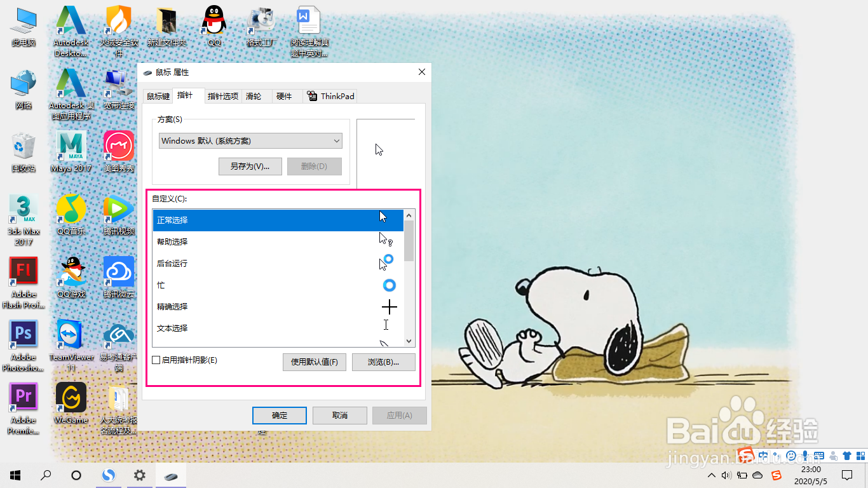Launch QQ音乐 from the desktop

tap(71, 215)
